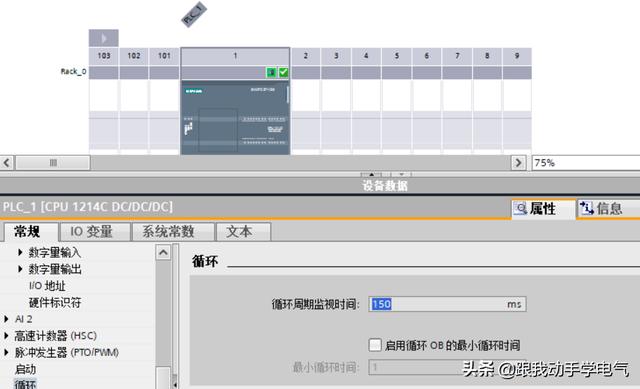640x389 pixels.
Task: Expand the 数字量输出 tree node
Action: pos(20,269)
